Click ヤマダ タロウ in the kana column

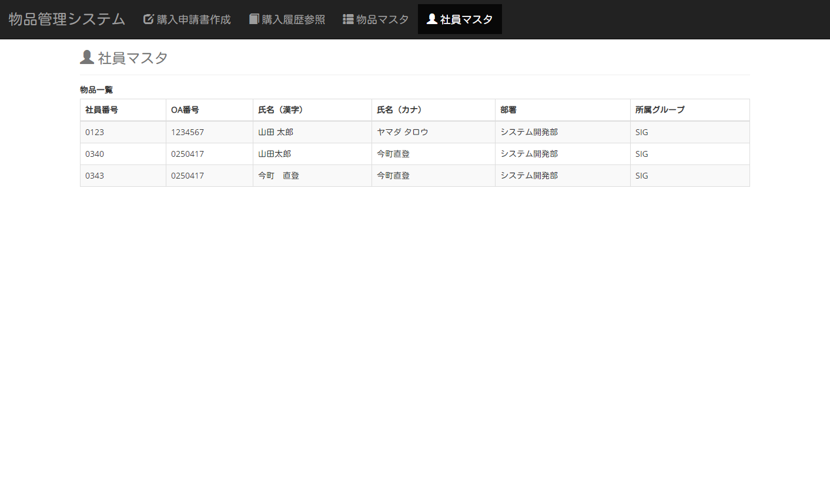[403, 132]
